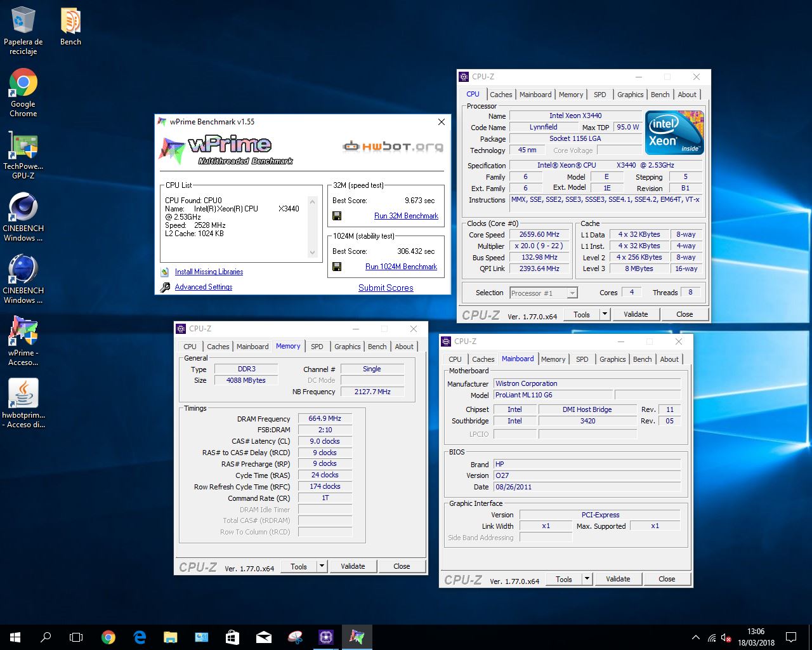The image size is (812, 650).
Task: Open the About tab in CPU-Z Mainboard window
Action: click(x=669, y=359)
